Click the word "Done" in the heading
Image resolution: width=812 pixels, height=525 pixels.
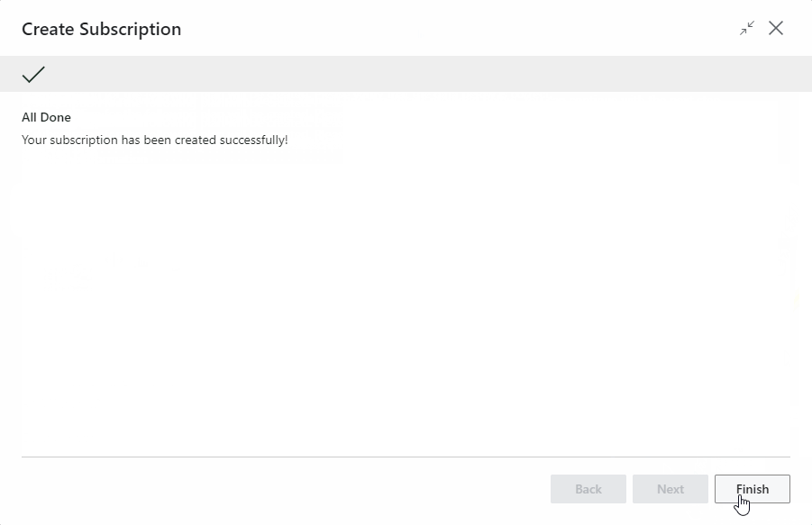56,117
